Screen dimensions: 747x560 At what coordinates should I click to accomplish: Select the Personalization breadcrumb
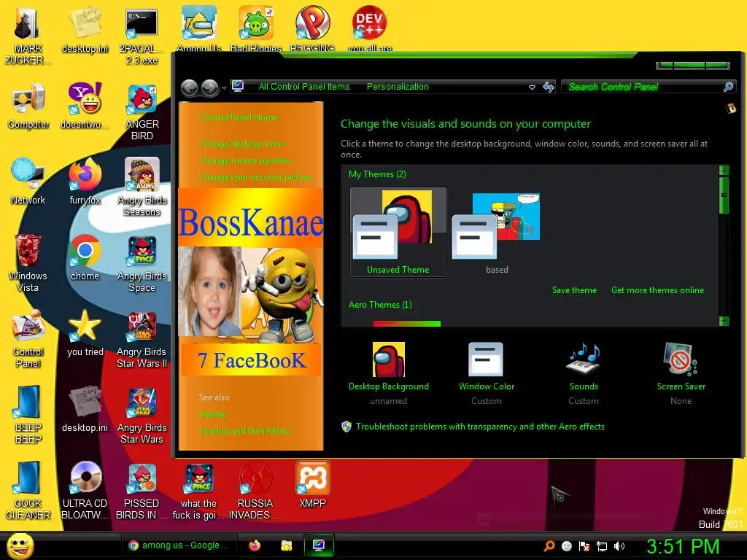[x=398, y=87]
